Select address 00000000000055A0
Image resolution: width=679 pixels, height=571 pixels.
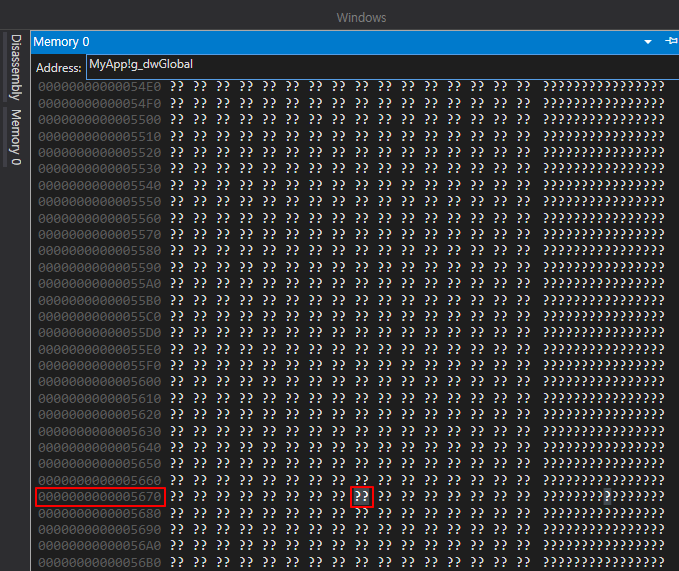pyautogui.click(x=100, y=284)
